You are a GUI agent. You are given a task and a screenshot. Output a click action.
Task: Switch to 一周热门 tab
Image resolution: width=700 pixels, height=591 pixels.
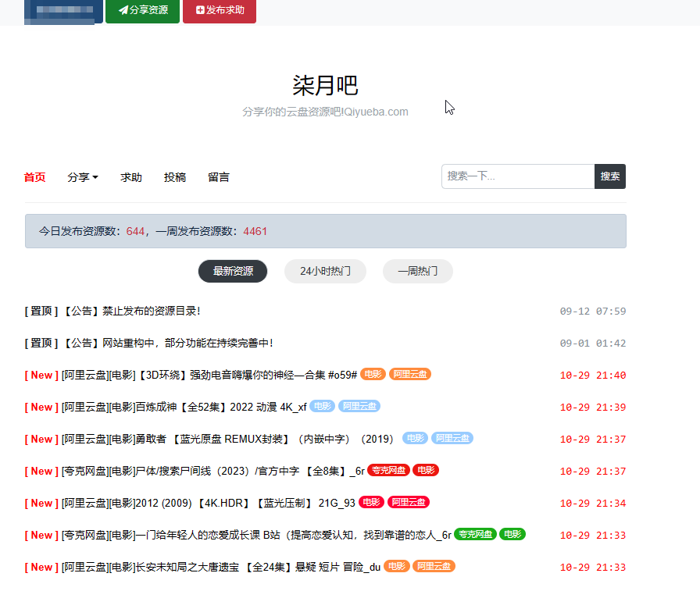[417, 271]
